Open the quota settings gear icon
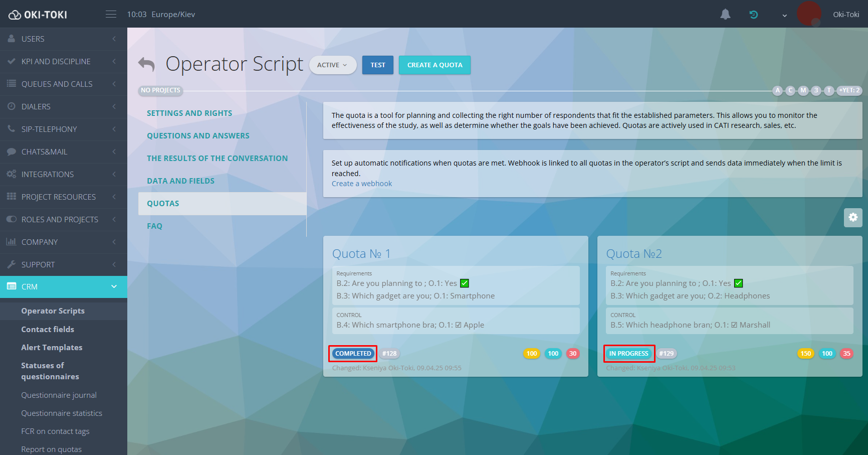868x455 pixels. 853,217
